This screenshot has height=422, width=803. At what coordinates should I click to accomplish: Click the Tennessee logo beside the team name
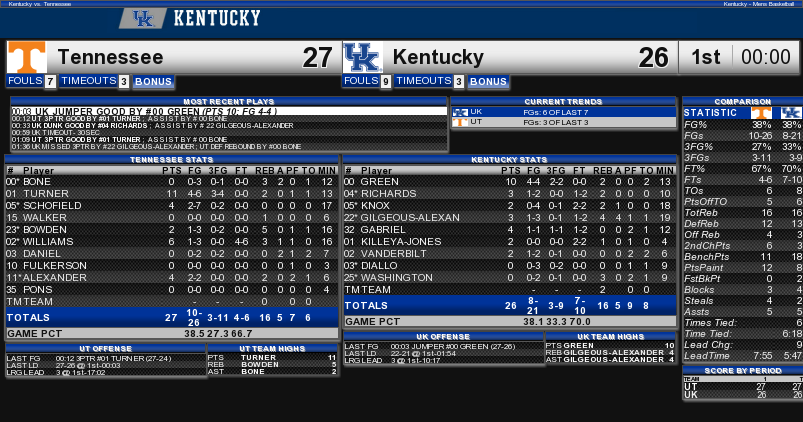point(26,57)
